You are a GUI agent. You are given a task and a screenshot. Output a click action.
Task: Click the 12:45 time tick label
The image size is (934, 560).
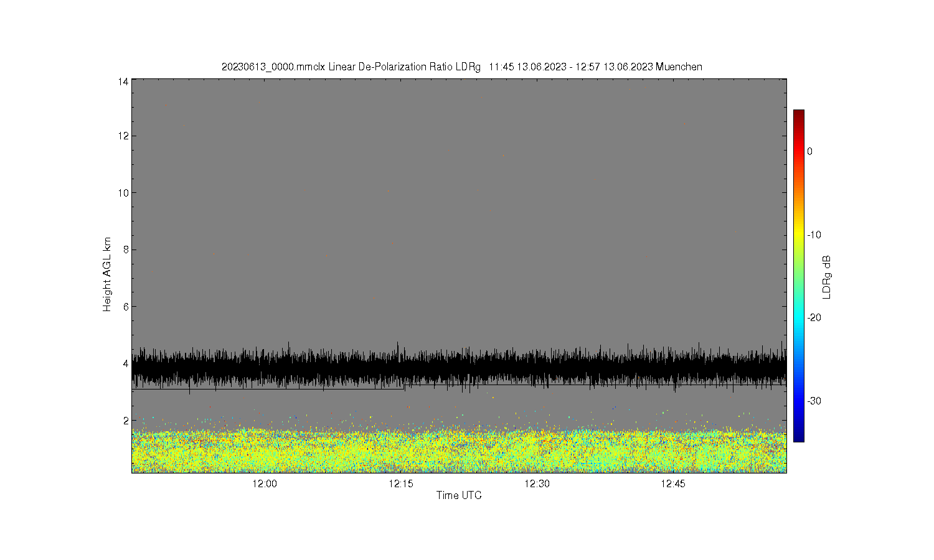point(673,484)
